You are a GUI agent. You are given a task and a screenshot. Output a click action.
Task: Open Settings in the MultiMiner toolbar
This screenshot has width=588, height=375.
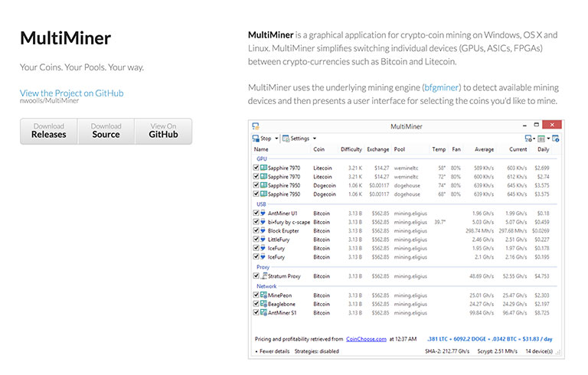tap(296, 139)
